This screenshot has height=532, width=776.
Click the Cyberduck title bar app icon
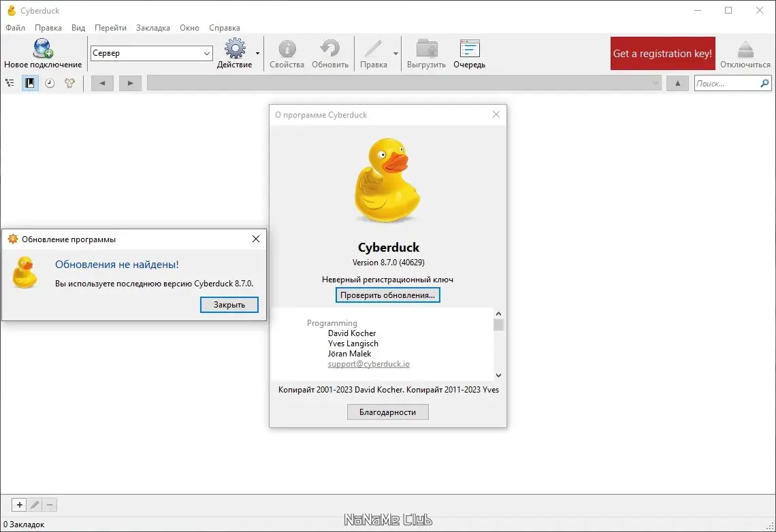(x=12, y=10)
